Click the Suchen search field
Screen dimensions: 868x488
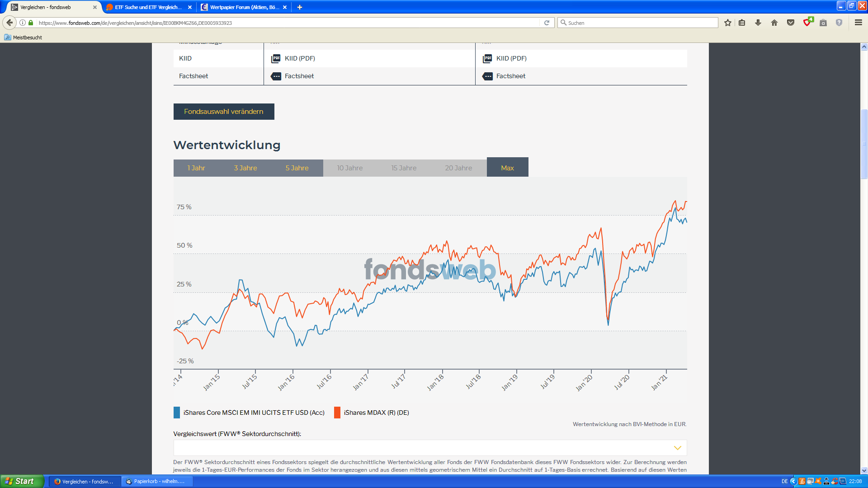pyautogui.click(x=637, y=23)
